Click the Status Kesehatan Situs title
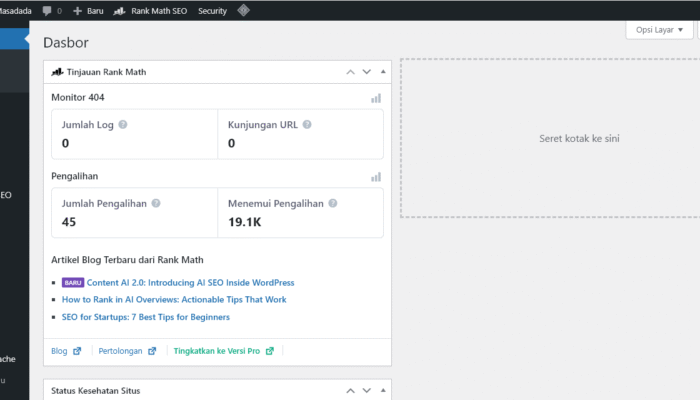The width and height of the screenshot is (700, 400). coord(96,391)
